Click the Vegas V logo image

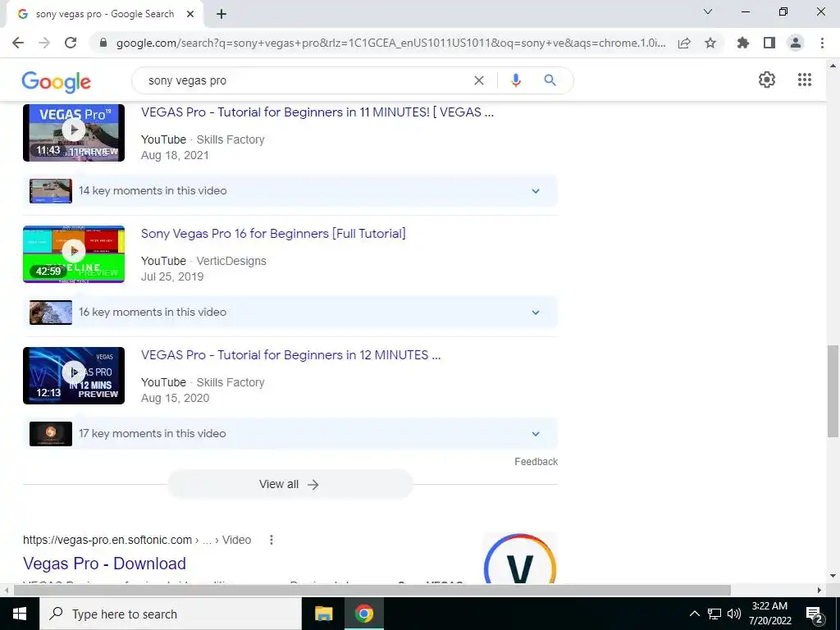click(x=519, y=557)
